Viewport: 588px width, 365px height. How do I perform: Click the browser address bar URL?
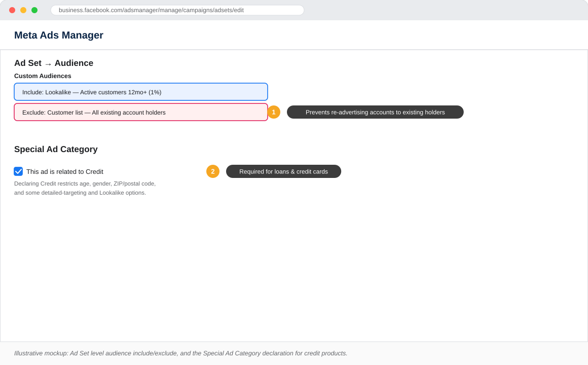[x=177, y=10]
